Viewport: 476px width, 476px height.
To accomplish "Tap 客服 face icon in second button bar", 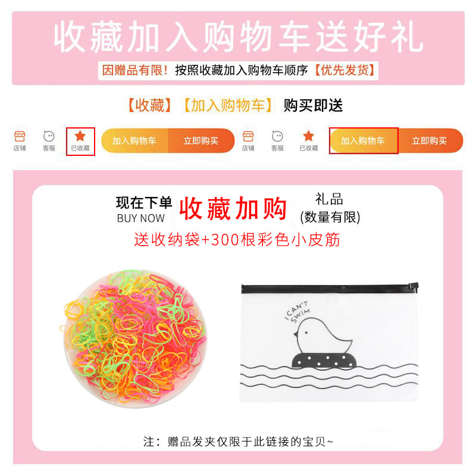I will click(x=277, y=141).
